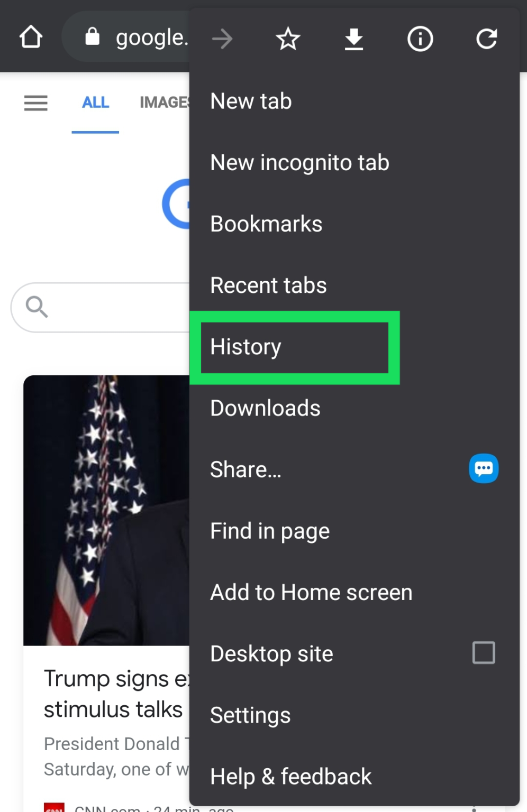Tap the lock icon in the address bar

click(93, 36)
